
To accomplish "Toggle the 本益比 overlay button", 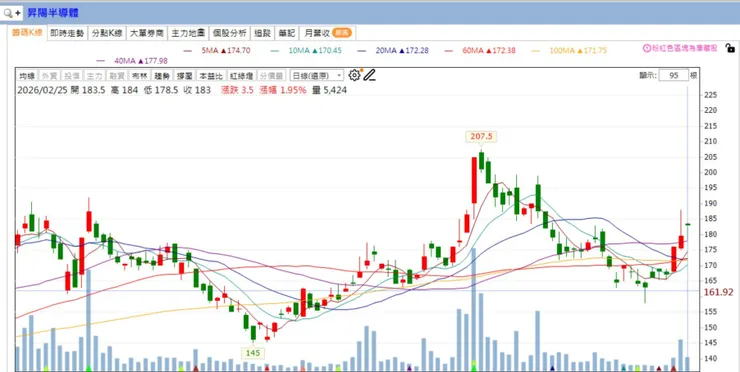I will pos(210,76).
